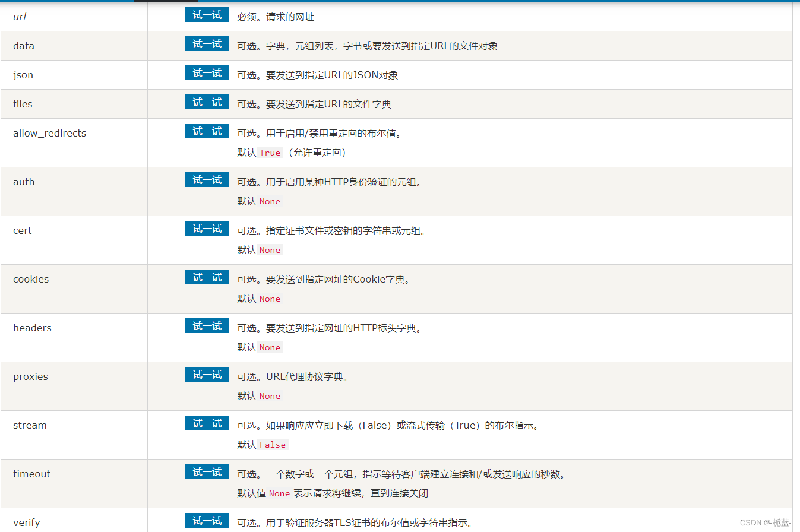Click the 试一试 button for allow_redirects

click(x=207, y=131)
